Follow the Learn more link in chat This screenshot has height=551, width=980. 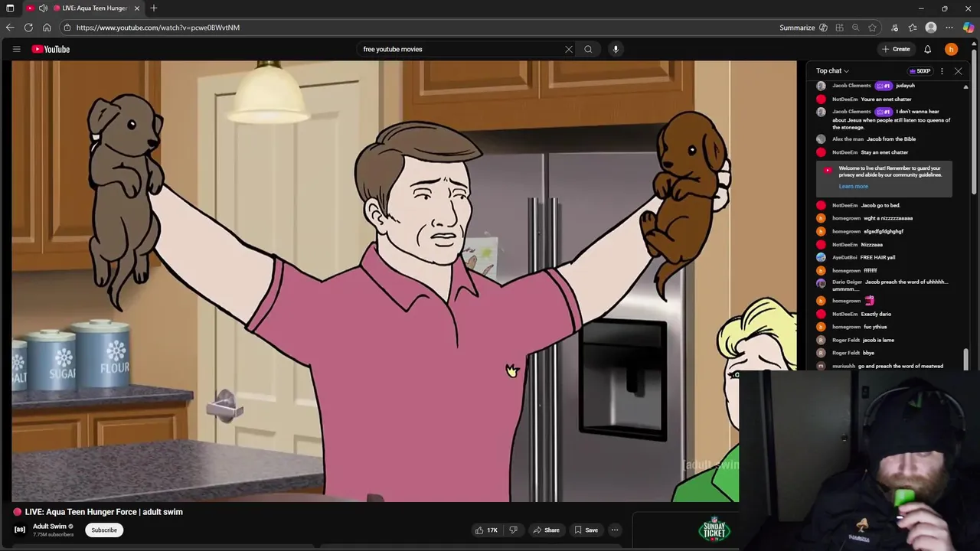(x=853, y=186)
